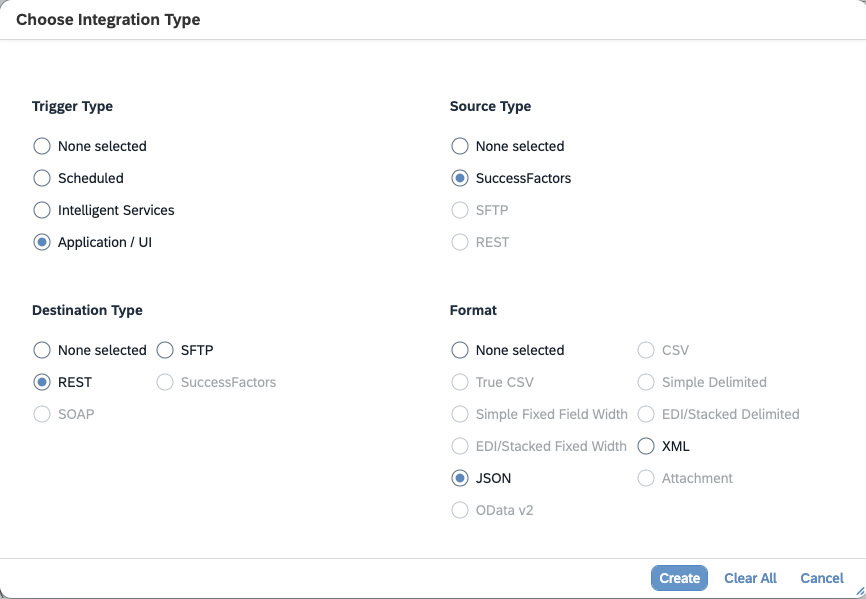Choose XML as the format
This screenshot has width=866, height=599.
click(646, 446)
